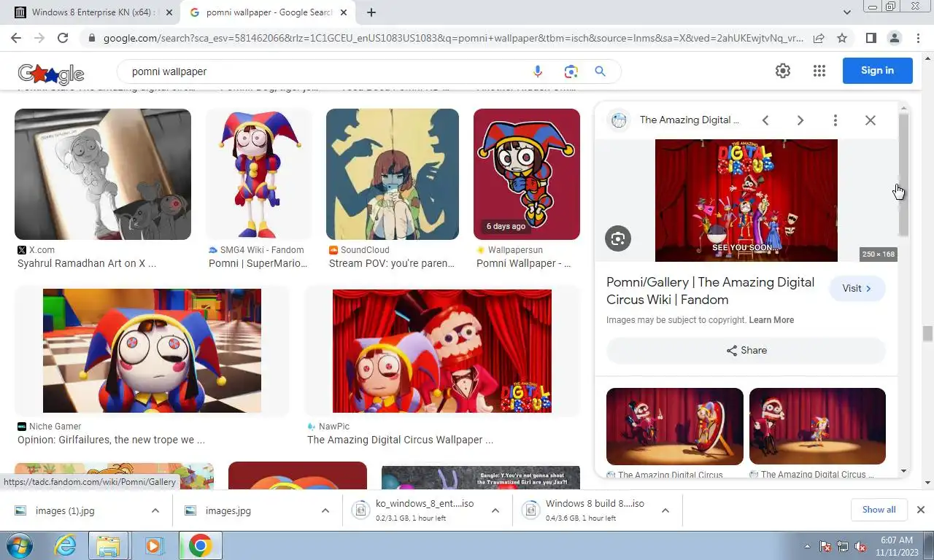Open more options in the preview panel
The image size is (934, 560).
coord(835,120)
